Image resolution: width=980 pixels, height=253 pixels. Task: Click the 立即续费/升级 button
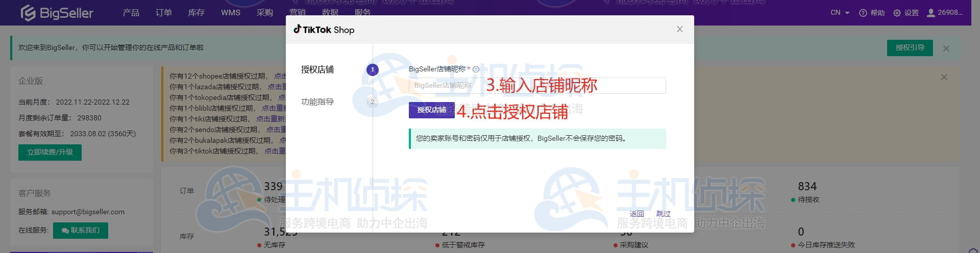point(50,153)
